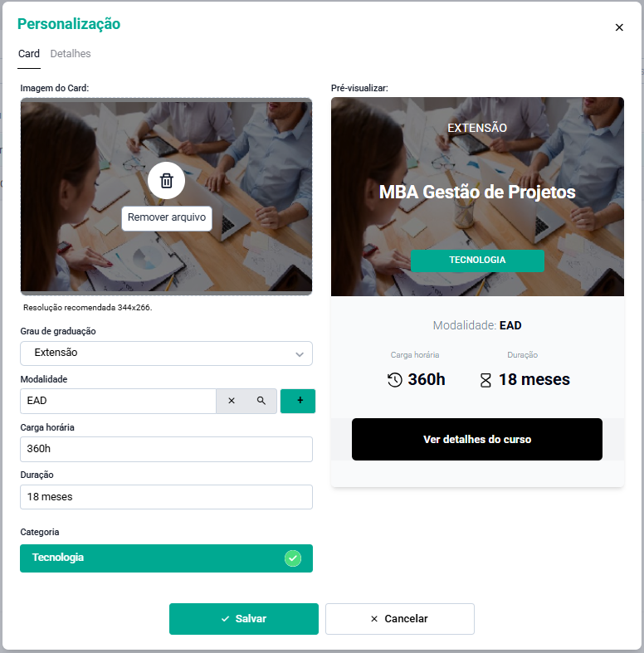Click the trash icon to remove image
The image size is (644, 653).
(x=166, y=181)
